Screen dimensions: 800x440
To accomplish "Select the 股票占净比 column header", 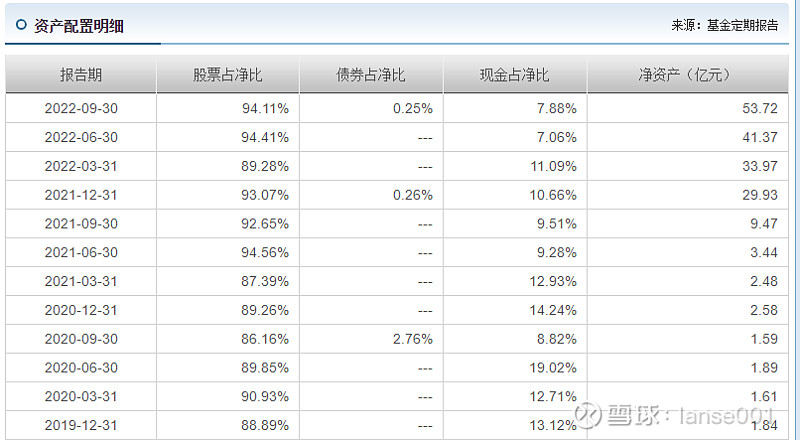I will click(x=228, y=75).
